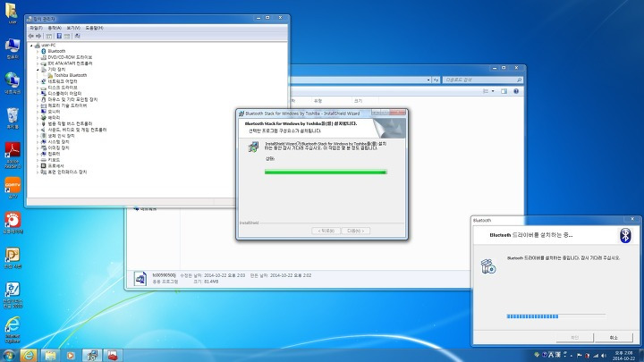Expand the 디스크 드라이브 category
Screen dimensions: 644x362
coord(38,88)
